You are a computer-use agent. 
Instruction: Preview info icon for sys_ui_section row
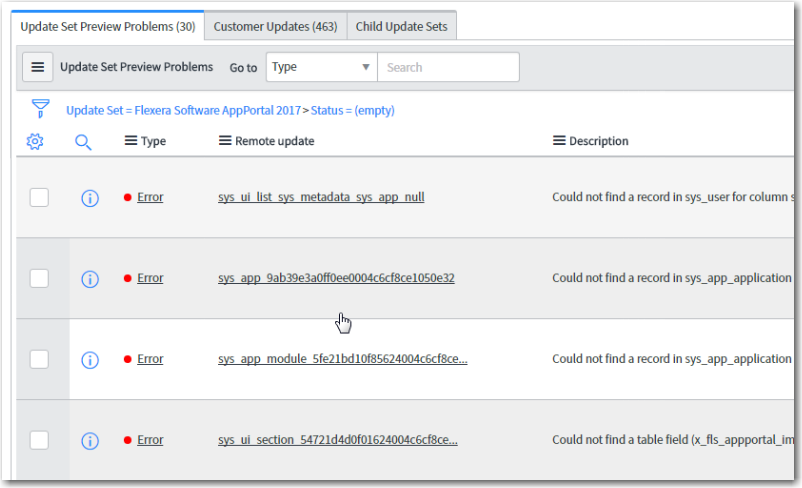click(x=89, y=441)
